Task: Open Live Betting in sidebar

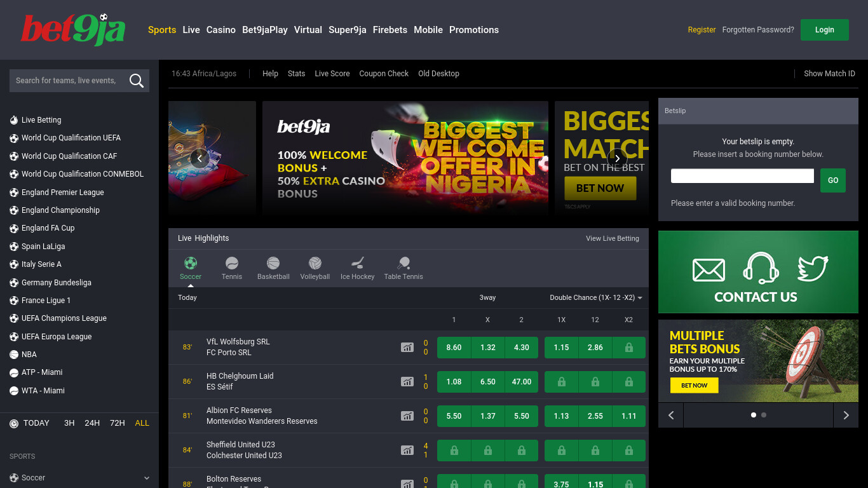Action: (x=41, y=120)
